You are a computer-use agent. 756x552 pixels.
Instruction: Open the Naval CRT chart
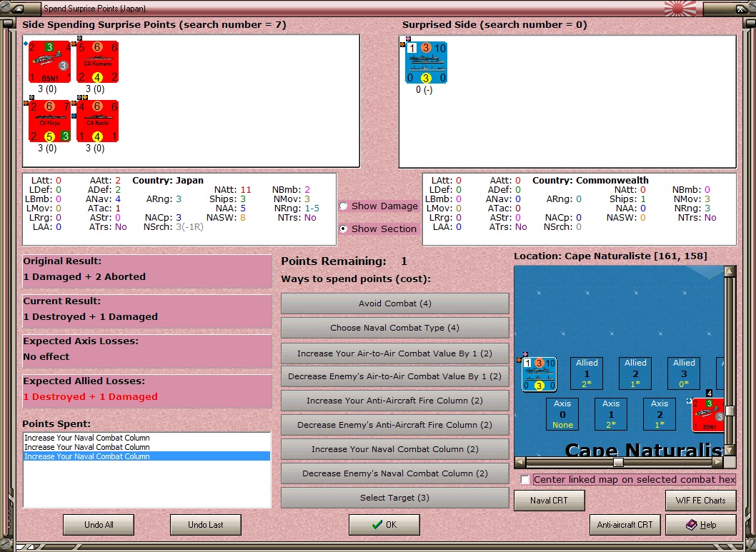[549, 501]
